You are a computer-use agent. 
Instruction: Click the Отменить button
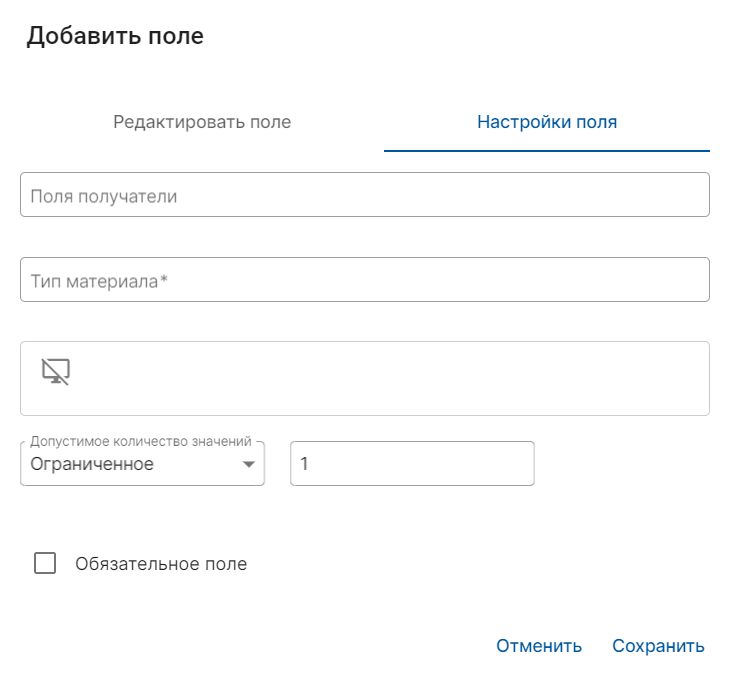tap(539, 646)
